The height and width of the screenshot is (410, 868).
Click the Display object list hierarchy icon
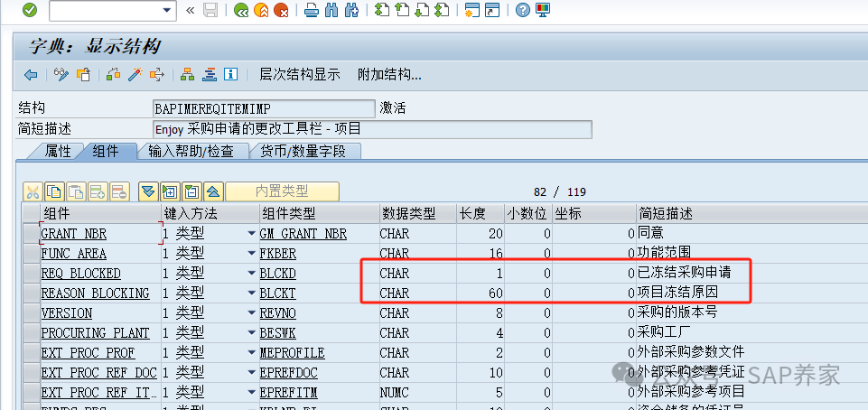188,75
